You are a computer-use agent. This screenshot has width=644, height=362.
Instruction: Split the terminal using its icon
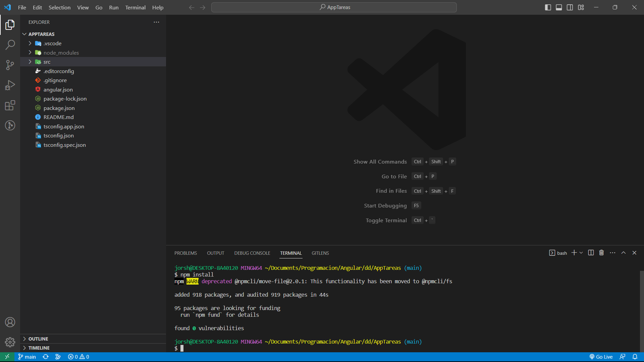pos(590,253)
